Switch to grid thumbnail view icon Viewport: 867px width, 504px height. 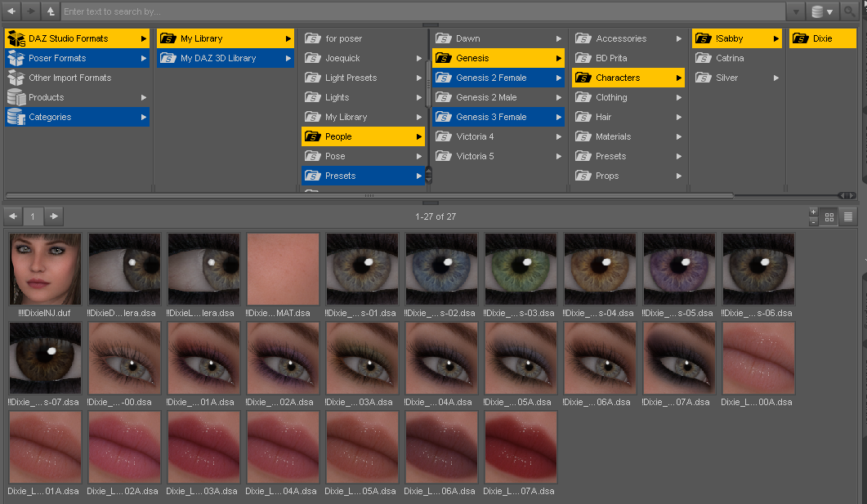coord(829,216)
